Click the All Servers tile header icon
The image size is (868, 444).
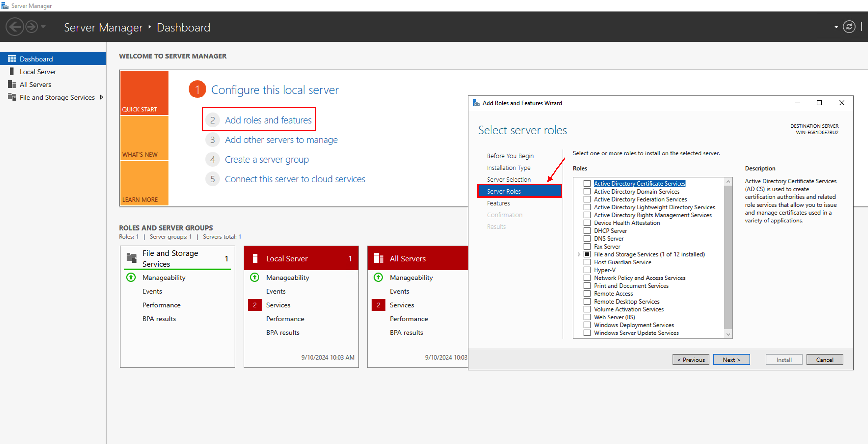(x=379, y=258)
